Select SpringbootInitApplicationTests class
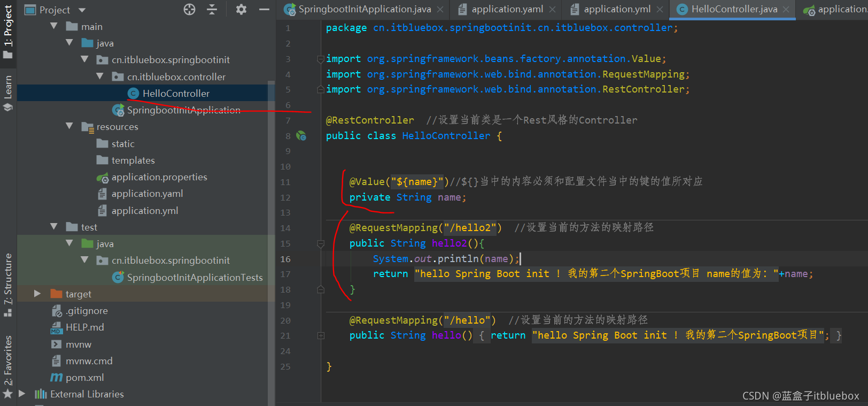 click(x=195, y=277)
